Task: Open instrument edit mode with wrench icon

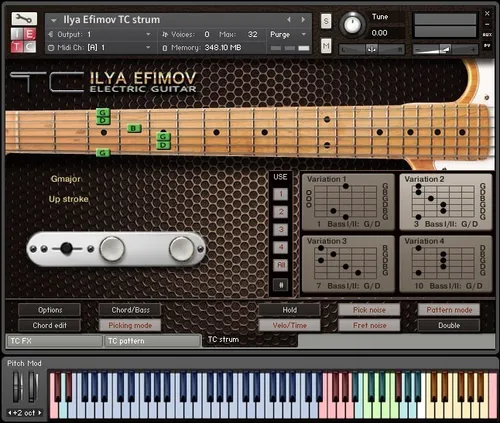Action: [x=24, y=19]
